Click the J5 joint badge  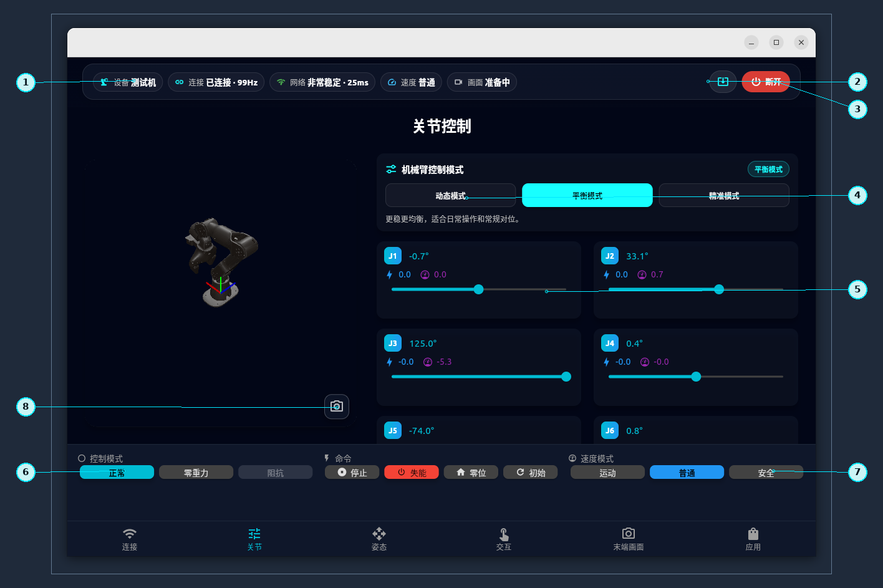coord(393,430)
